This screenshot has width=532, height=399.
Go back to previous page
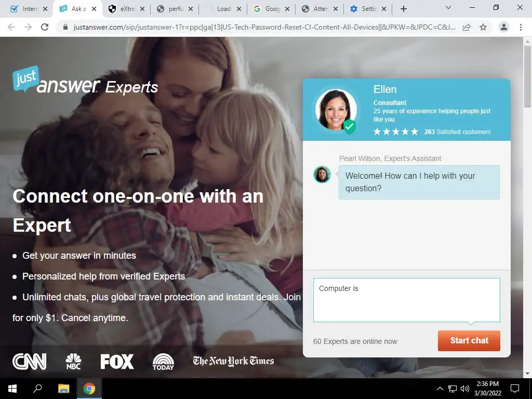point(11,27)
